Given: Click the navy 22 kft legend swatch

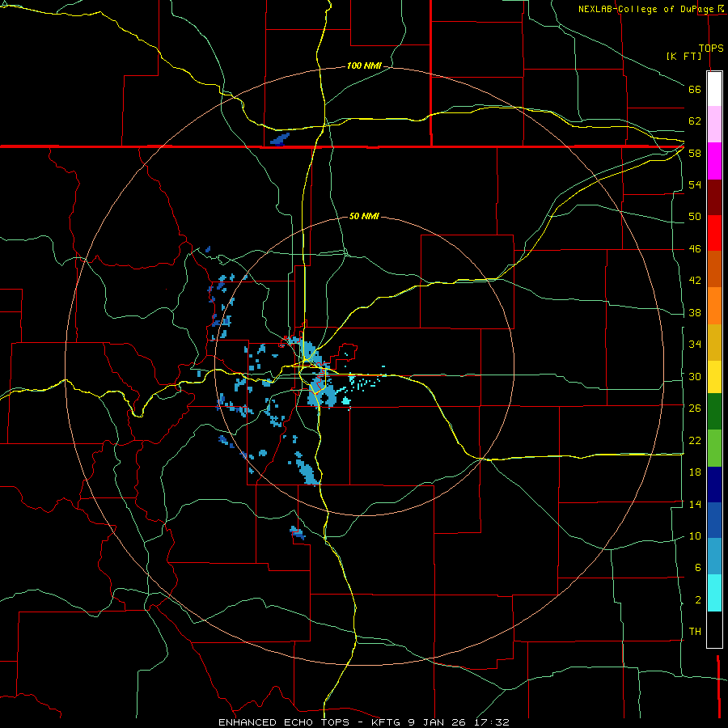Looking at the screenshot, I should coord(714,485).
